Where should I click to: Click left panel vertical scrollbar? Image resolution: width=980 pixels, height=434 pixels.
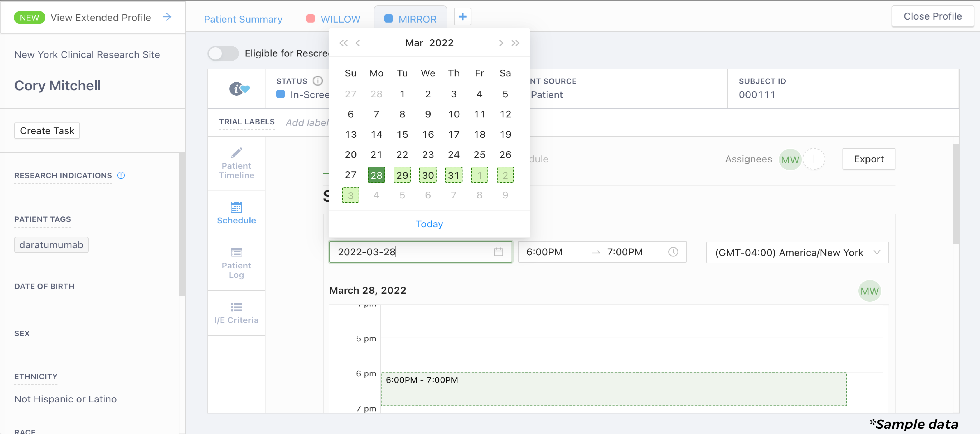click(x=182, y=224)
